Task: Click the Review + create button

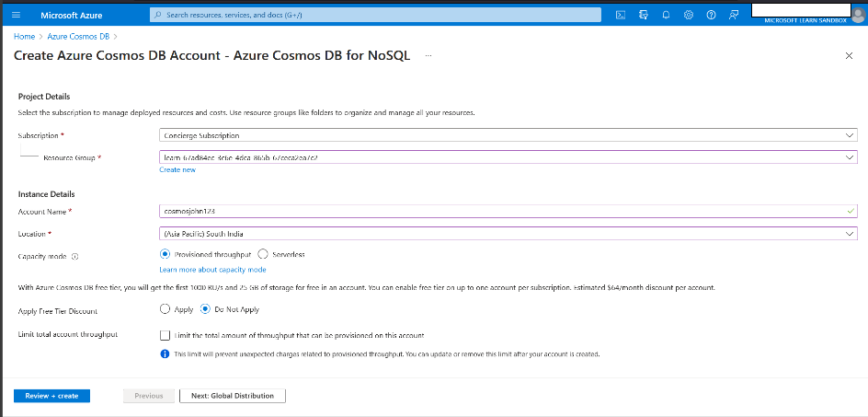Action: pyautogui.click(x=51, y=396)
